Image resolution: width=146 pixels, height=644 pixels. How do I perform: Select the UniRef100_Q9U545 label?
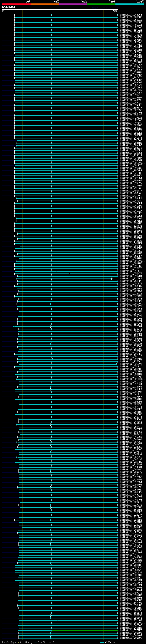point(131,618)
